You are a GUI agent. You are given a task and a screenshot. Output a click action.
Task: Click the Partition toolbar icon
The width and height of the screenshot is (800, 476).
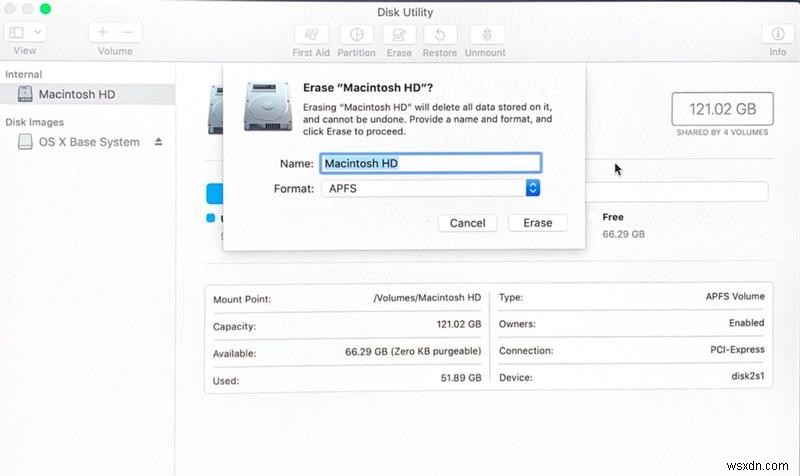357,34
